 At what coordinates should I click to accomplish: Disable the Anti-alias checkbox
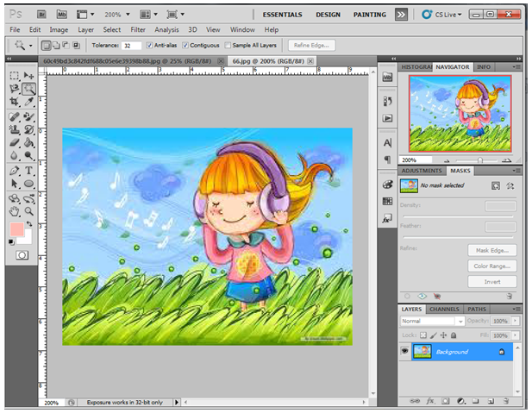[150, 45]
